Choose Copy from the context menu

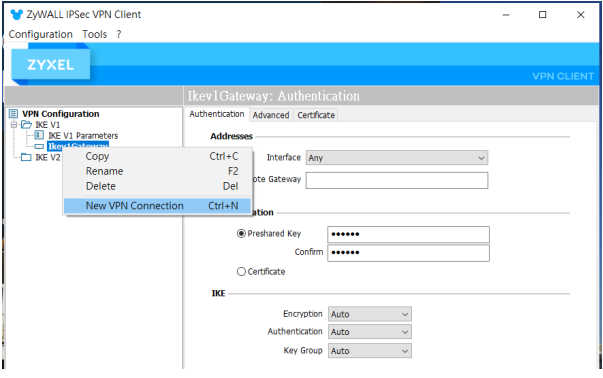click(x=158, y=156)
